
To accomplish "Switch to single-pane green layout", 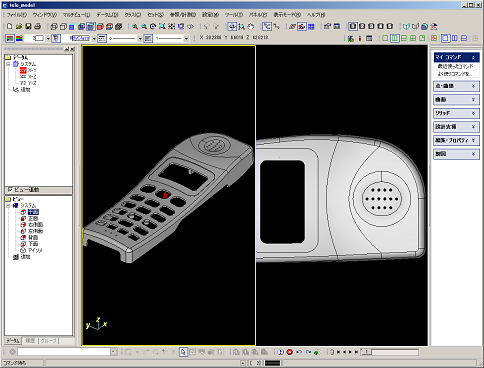I will [x=385, y=38].
